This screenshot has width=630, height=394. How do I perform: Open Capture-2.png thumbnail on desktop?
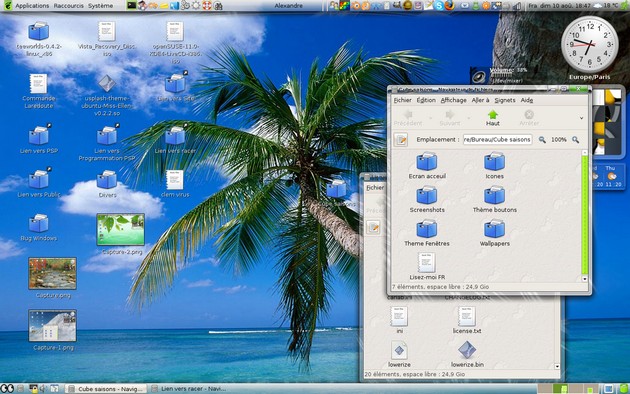[x=121, y=229]
